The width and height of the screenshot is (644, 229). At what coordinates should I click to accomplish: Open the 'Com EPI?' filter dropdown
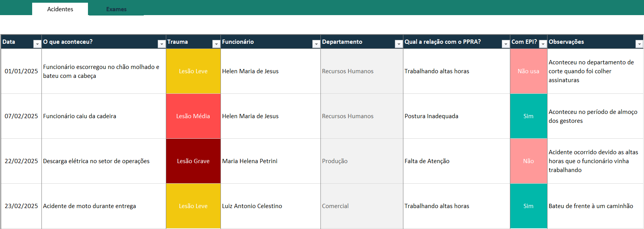pos(543,44)
